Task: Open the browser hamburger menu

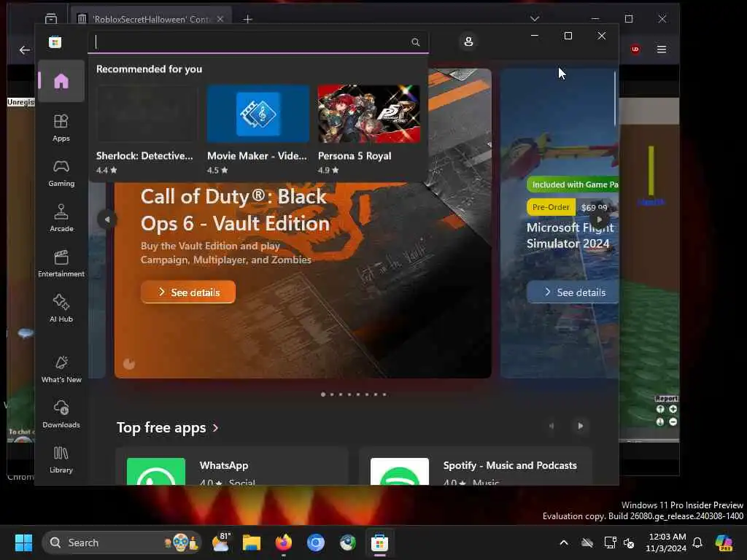Action: (661, 49)
